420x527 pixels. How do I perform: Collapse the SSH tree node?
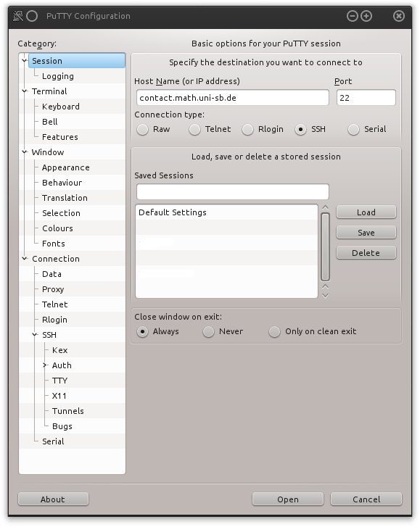(x=35, y=335)
